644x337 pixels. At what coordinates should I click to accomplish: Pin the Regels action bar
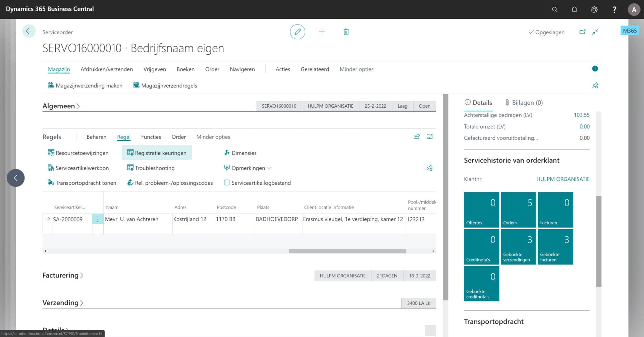(x=429, y=168)
